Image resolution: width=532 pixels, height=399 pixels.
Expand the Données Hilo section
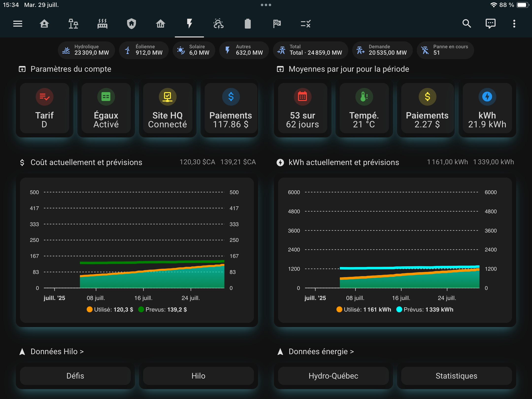coord(57,351)
